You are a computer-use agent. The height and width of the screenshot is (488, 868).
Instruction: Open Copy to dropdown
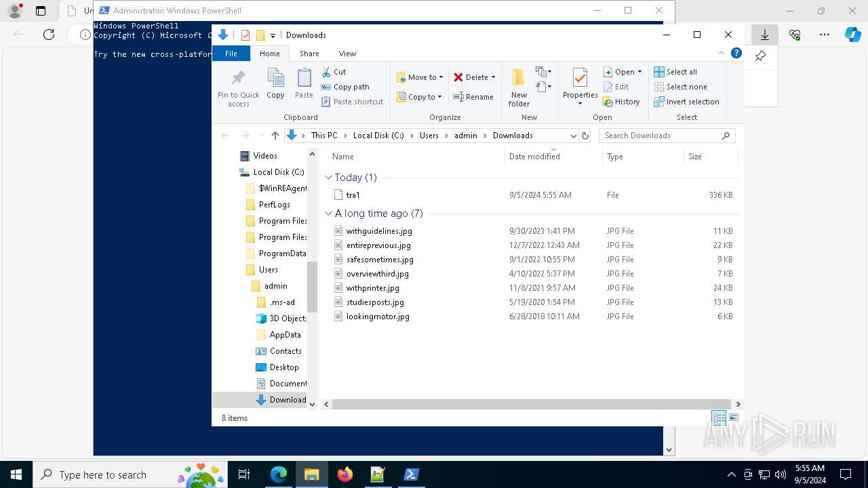[420, 97]
